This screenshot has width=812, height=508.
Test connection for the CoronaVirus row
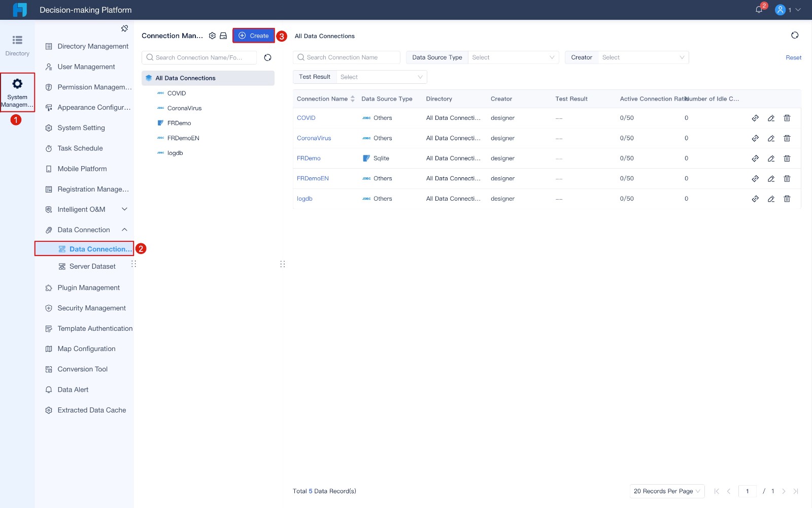pyautogui.click(x=755, y=138)
